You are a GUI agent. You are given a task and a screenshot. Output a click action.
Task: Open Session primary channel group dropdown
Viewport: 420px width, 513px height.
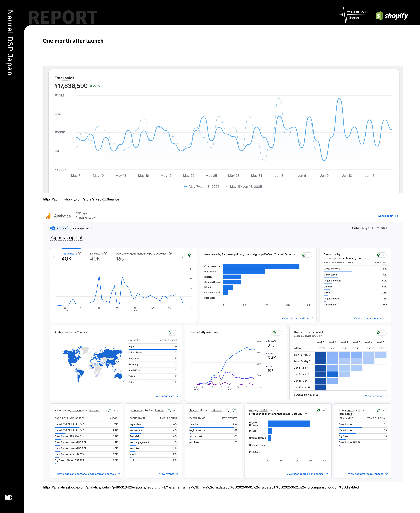pos(345,258)
